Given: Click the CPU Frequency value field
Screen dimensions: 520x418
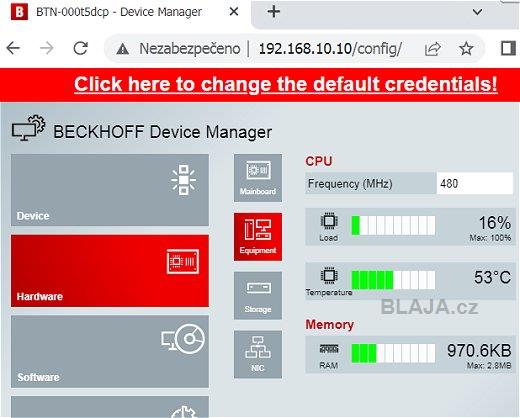Looking at the screenshot, I should point(475,183).
